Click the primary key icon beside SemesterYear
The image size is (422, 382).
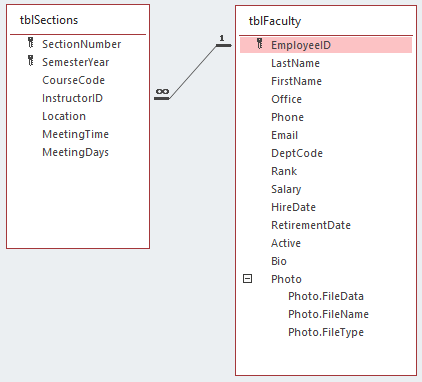31,61
